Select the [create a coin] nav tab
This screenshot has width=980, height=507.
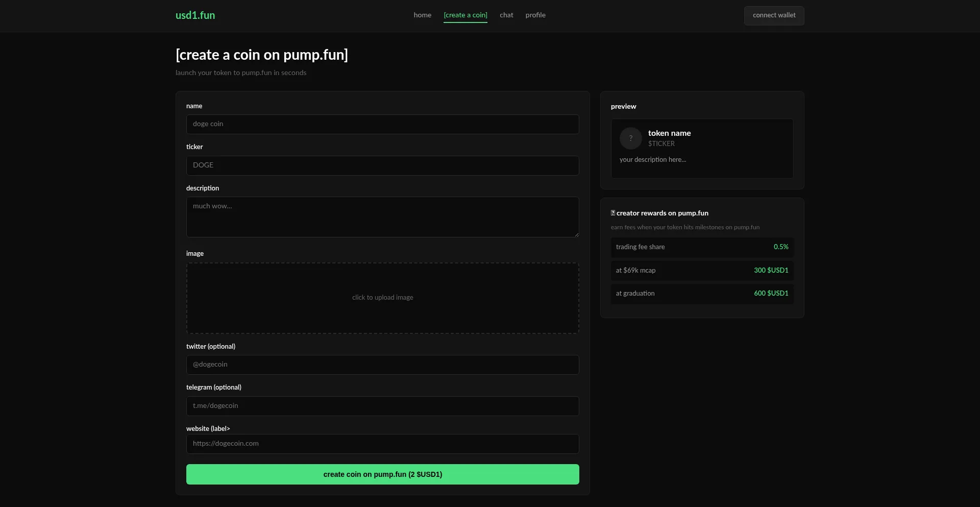click(465, 15)
